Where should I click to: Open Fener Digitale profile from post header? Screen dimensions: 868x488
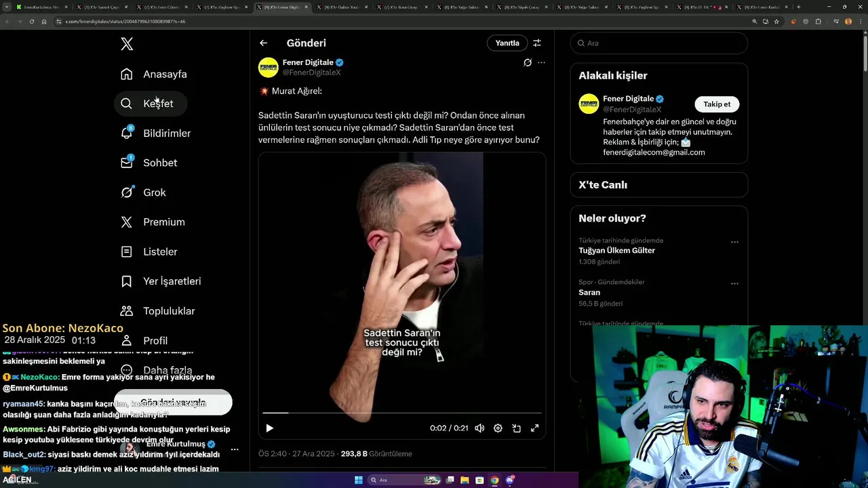point(308,62)
